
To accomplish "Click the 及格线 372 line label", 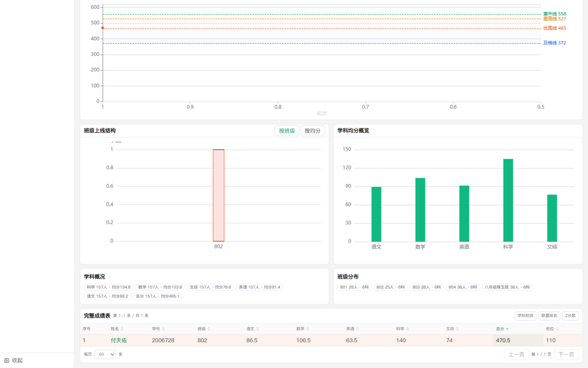I will point(555,43).
